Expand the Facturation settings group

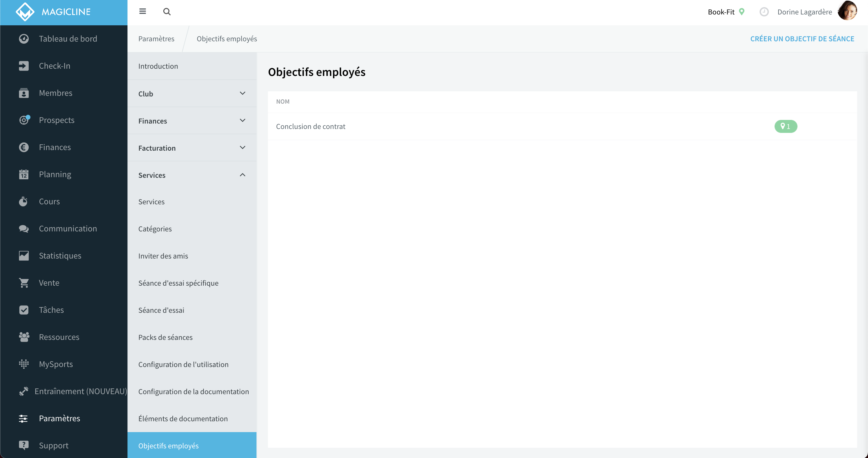pos(192,148)
